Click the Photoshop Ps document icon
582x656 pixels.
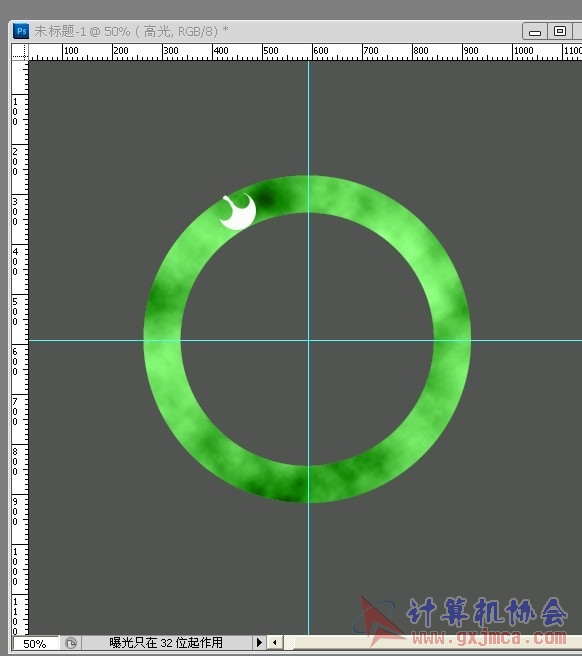(21, 31)
